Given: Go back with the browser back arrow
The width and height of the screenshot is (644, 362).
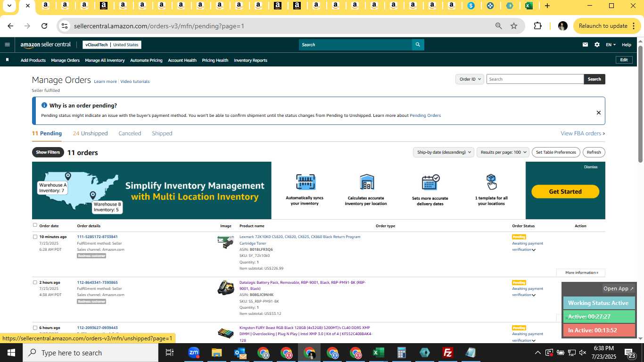Looking at the screenshot, I should point(10,26).
